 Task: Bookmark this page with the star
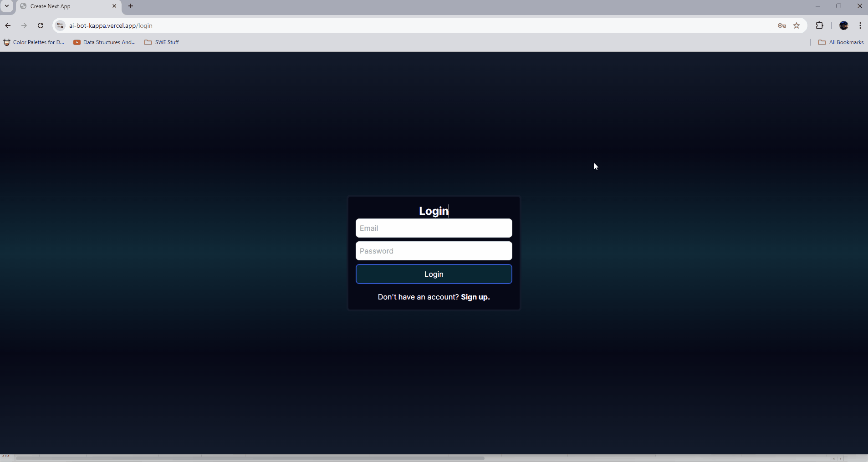click(x=797, y=25)
